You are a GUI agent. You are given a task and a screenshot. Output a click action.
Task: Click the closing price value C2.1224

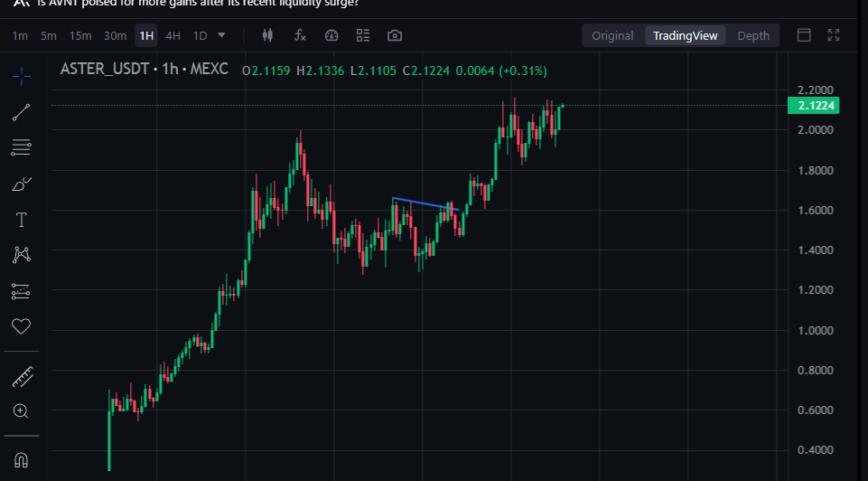point(426,71)
